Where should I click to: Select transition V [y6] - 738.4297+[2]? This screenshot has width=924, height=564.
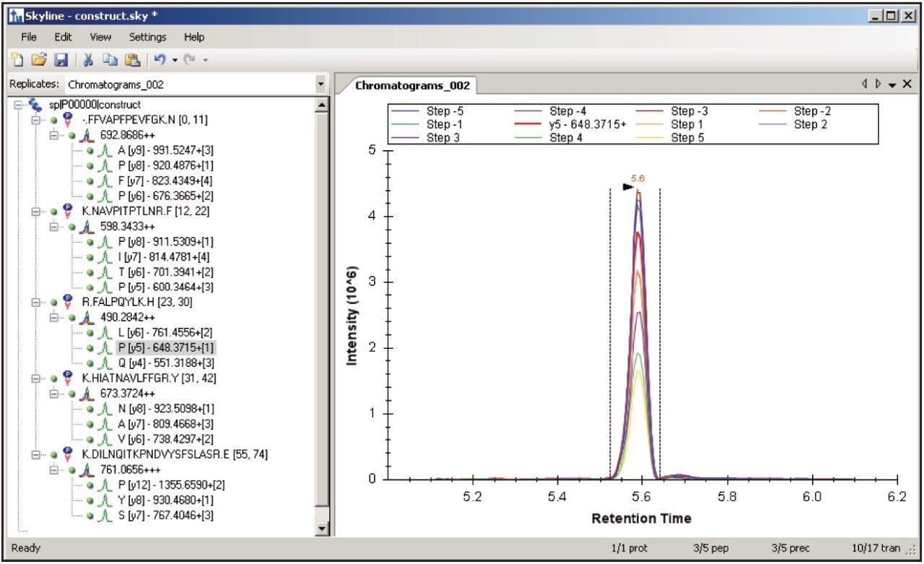click(165, 438)
